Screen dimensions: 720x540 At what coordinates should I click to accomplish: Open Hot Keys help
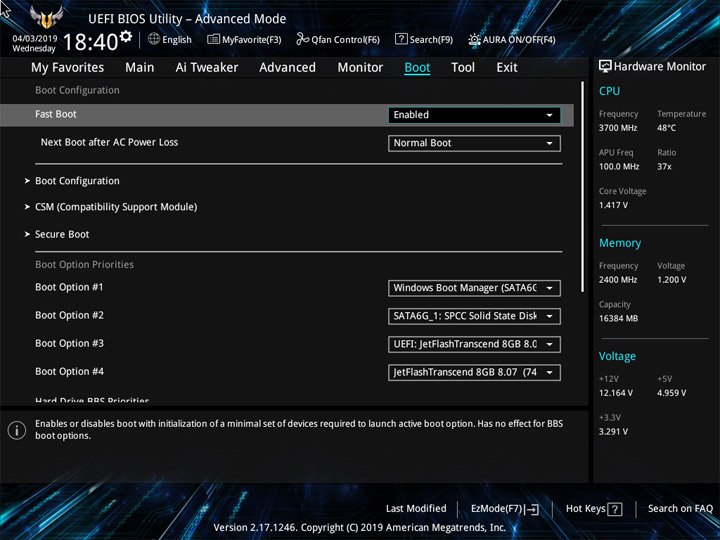pyautogui.click(x=594, y=509)
